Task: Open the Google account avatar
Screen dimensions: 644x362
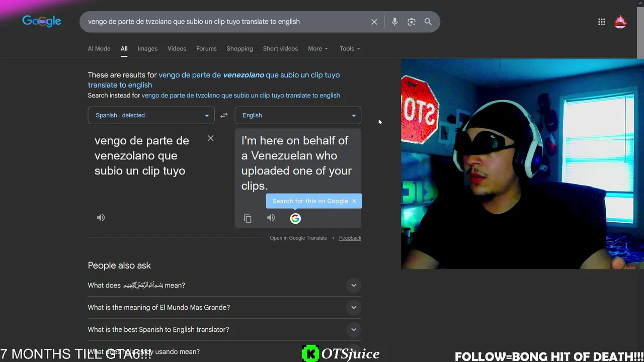Action: 620,22
